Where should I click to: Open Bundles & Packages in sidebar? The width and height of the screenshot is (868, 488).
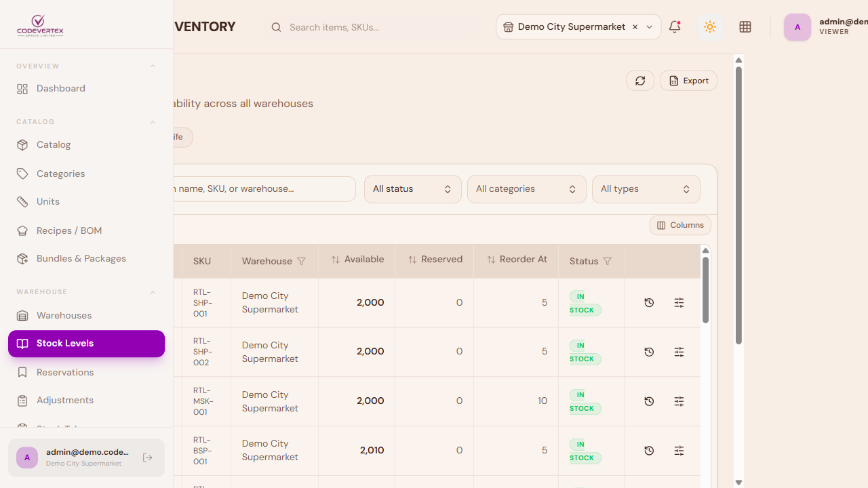coord(86,259)
